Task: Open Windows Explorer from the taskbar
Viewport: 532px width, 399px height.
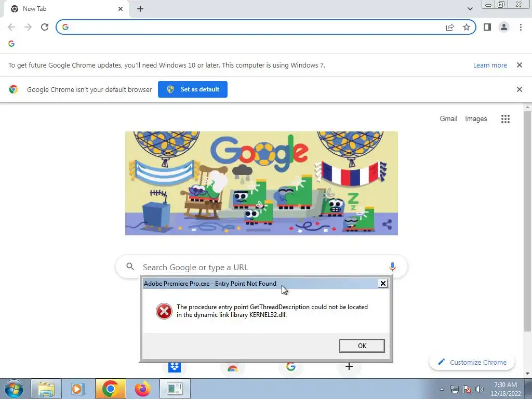Action: [46, 389]
